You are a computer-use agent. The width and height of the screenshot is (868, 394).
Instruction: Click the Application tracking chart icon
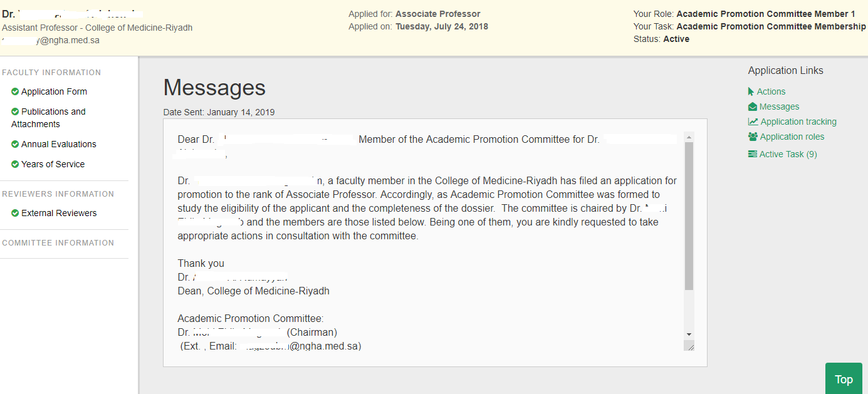pos(753,122)
